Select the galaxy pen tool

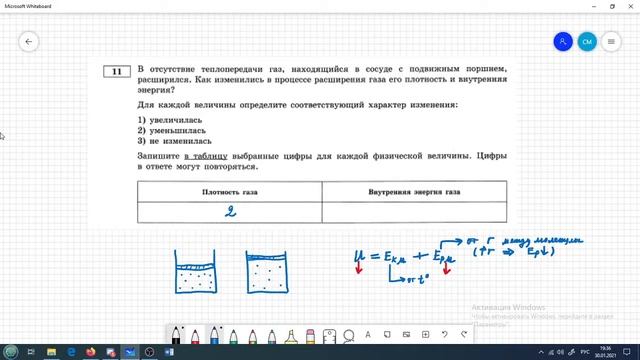pyautogui.click(x=272, y=336)
